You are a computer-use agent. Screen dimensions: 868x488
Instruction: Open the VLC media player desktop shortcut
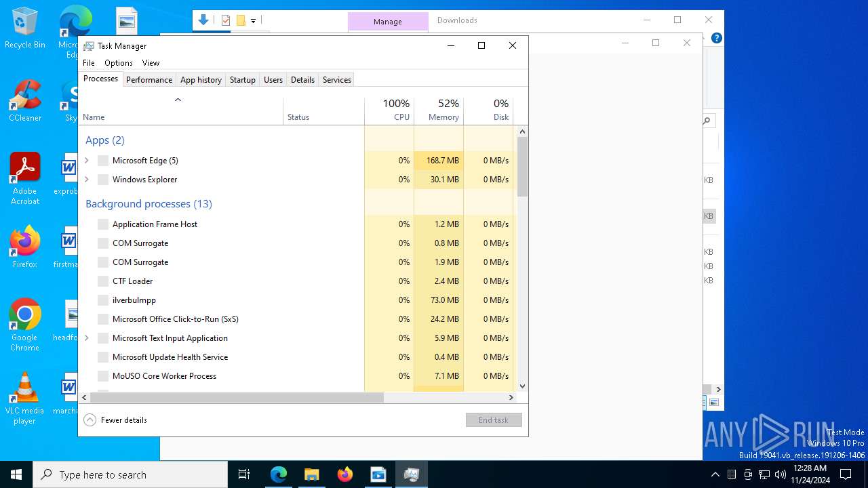(25, 399)
